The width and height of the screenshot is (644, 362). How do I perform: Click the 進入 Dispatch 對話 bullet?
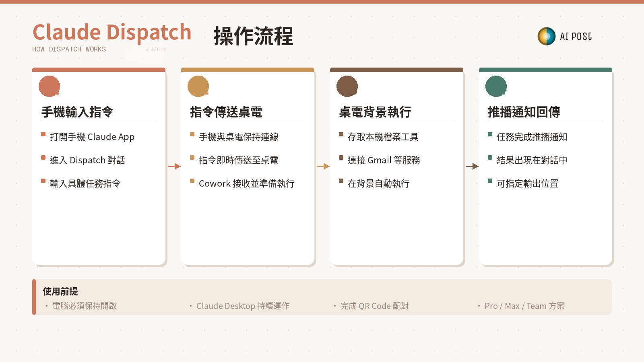tap(87, 160)
